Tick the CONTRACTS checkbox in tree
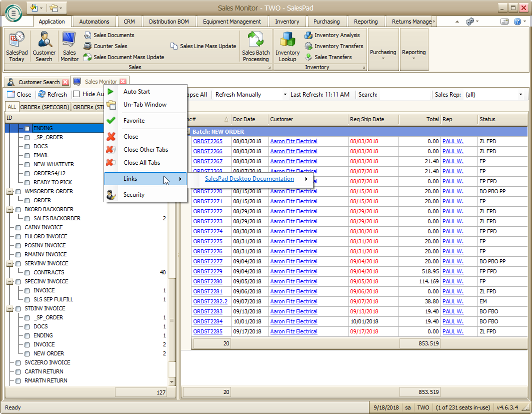 27,273
